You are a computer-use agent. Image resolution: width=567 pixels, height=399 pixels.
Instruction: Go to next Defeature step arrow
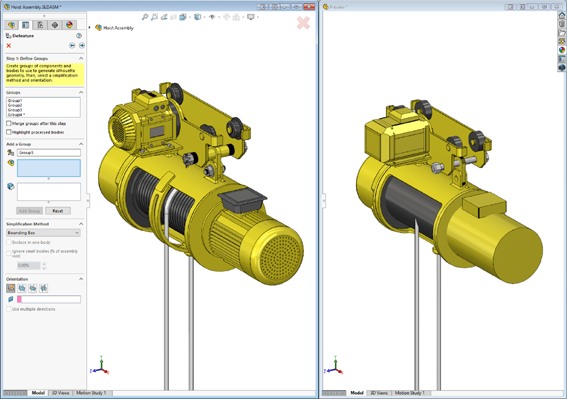pyautogui.click(x=82, y=45)
